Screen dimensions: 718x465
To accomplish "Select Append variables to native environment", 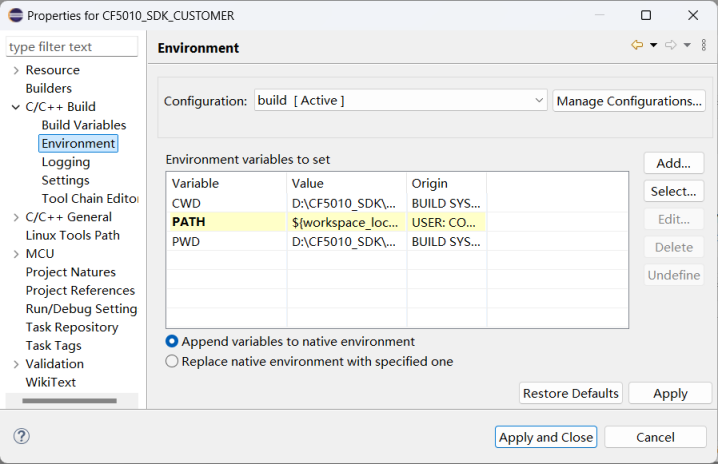I will pyautogui.click(x=172, y=341).
